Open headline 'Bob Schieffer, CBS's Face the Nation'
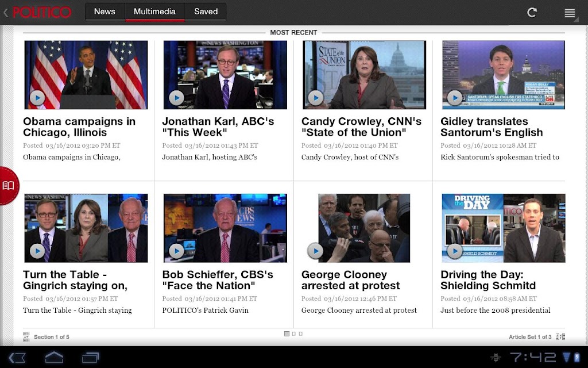The image size is (588, 368). [218, 280]
